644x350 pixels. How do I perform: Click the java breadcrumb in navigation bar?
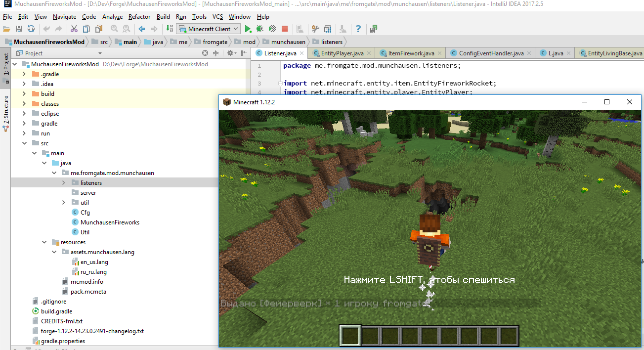pos(154,42)
